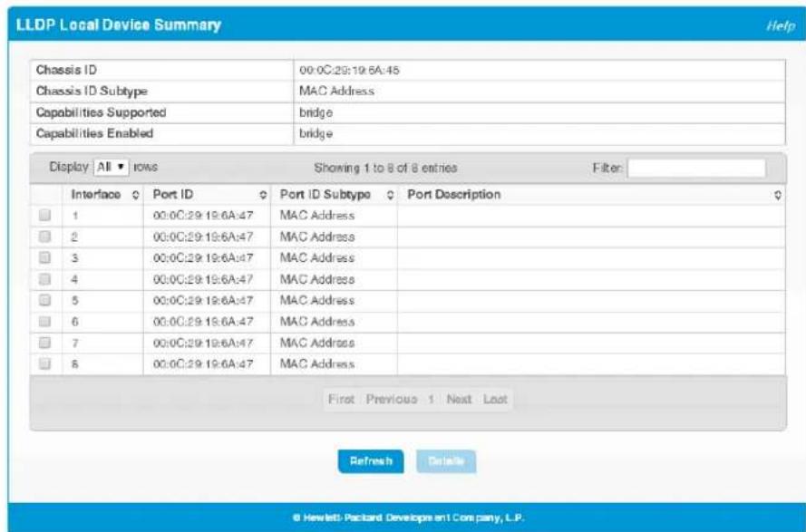Enable the checkbox for interface 5
Viewport: 806px width, 532px height.
pyautogui.click(x=44, y=300)
